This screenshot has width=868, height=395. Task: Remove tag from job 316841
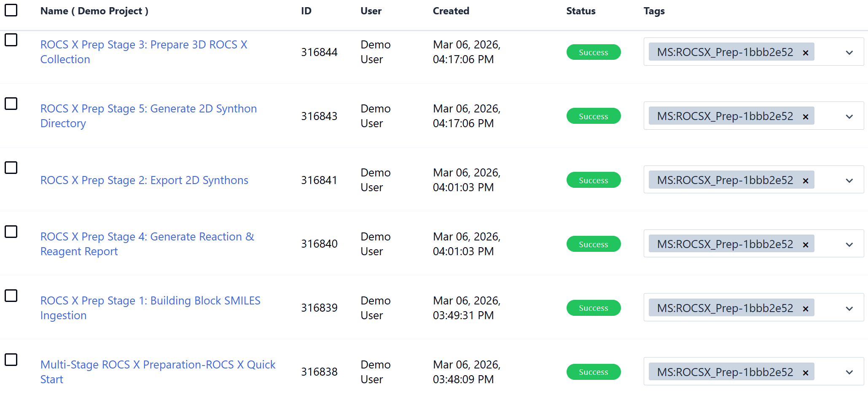click(805, 181)
